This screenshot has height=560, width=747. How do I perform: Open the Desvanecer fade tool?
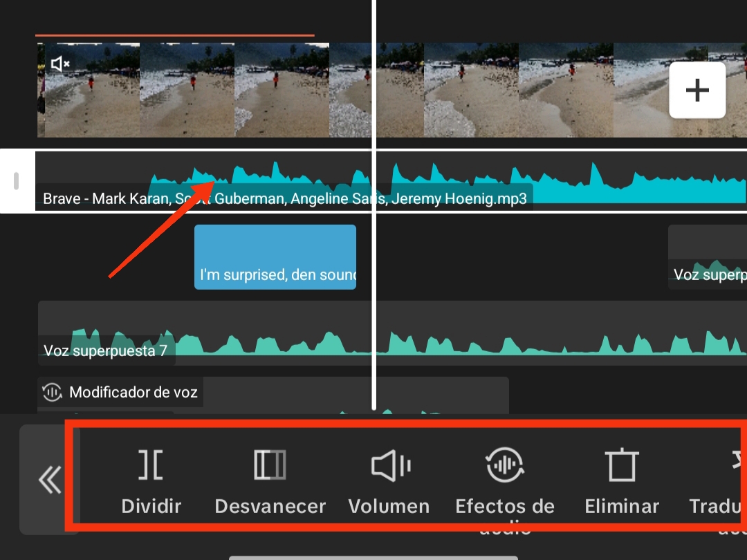(270, 465)
